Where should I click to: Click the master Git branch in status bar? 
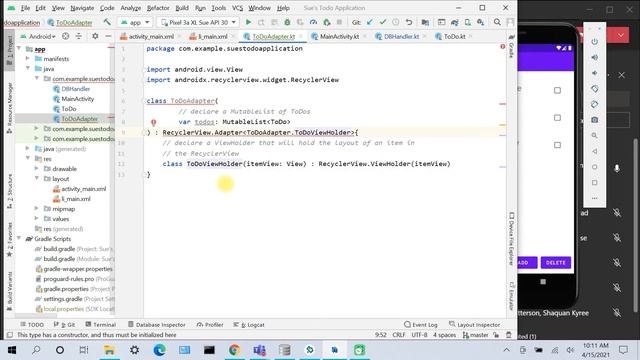(x=476, y=335)
